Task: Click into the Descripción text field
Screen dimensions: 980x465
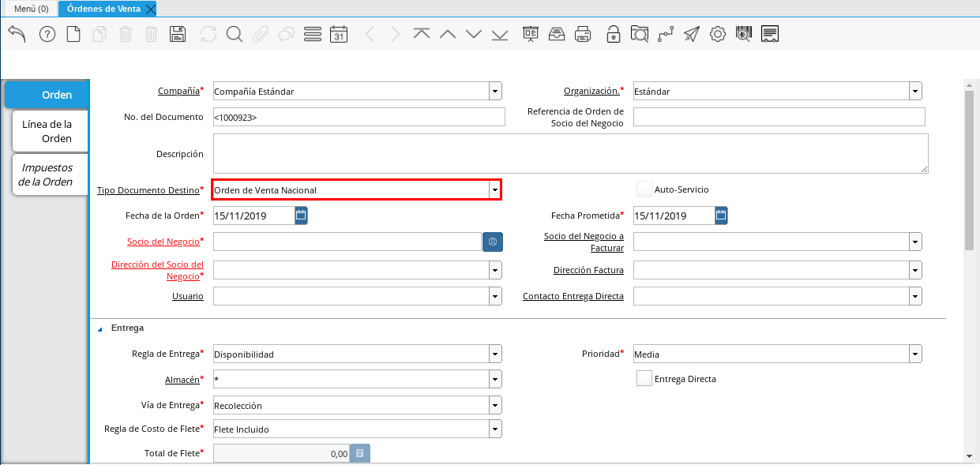Action: pyautogui.click(x=569, y=153)
